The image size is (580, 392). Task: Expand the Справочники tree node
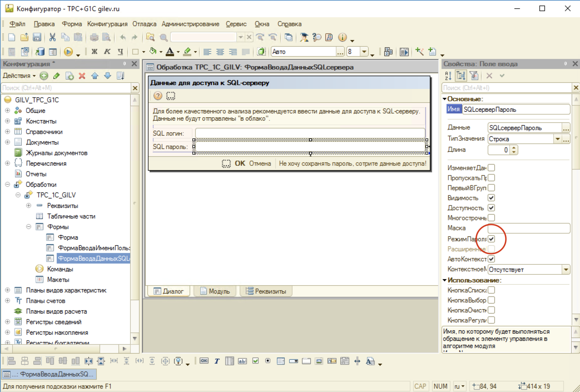8,132
